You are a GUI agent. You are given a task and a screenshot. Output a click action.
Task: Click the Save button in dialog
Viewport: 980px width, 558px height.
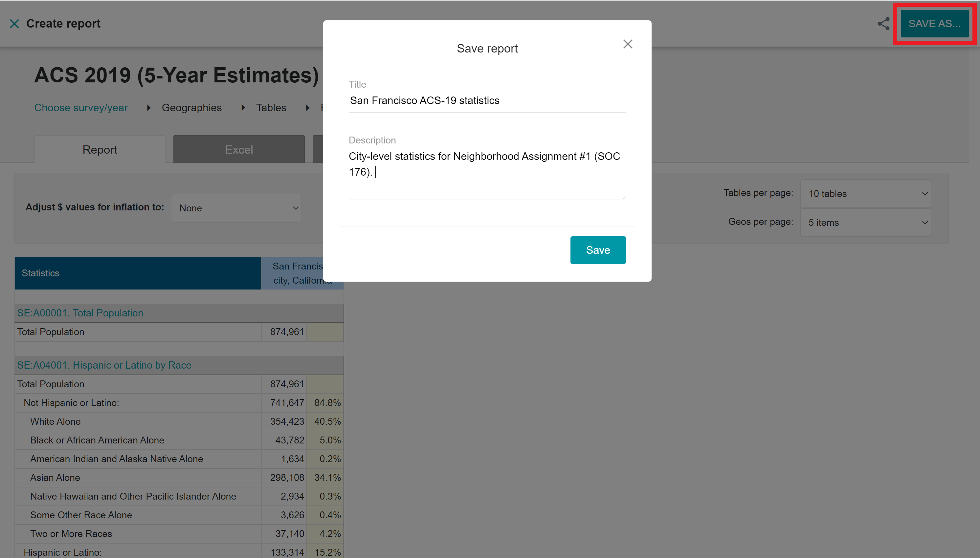point(598,250)
